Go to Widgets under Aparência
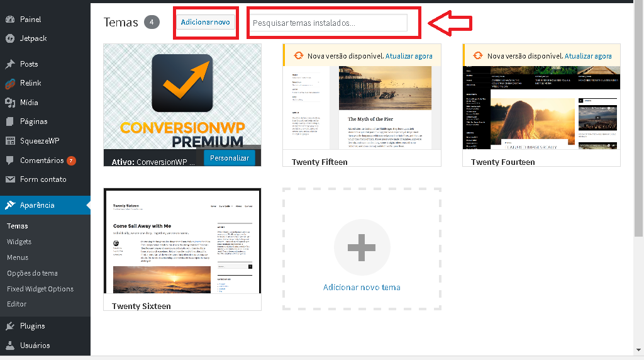Image resolution: width=644 pixels, height=360 pixels. point(19,242)
